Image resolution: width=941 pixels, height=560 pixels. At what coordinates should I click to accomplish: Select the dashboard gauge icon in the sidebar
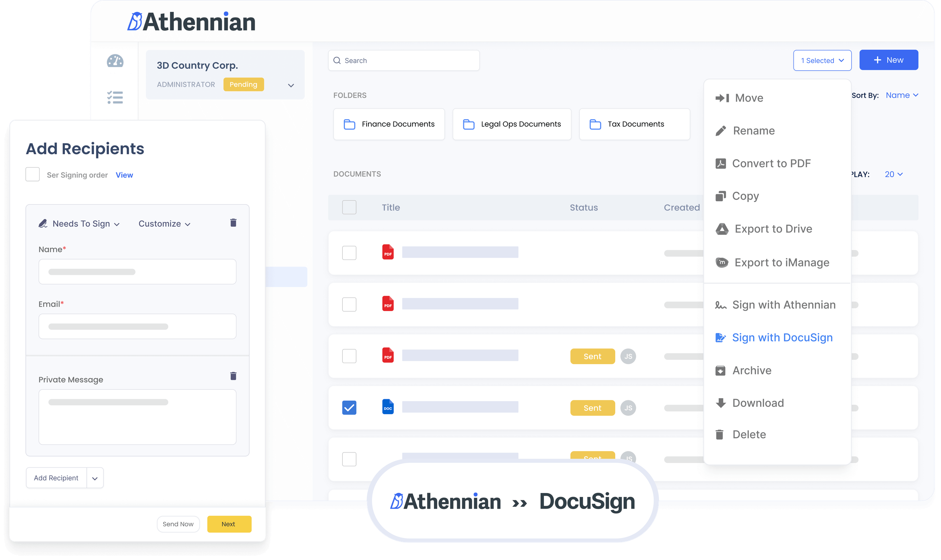[x=115, y=61]
